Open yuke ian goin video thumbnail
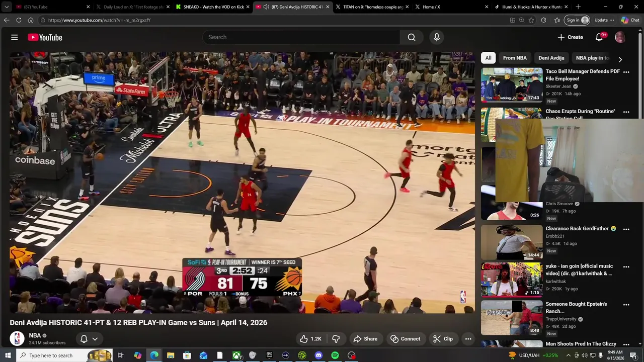The image size is (644, 362). (512, 280)
